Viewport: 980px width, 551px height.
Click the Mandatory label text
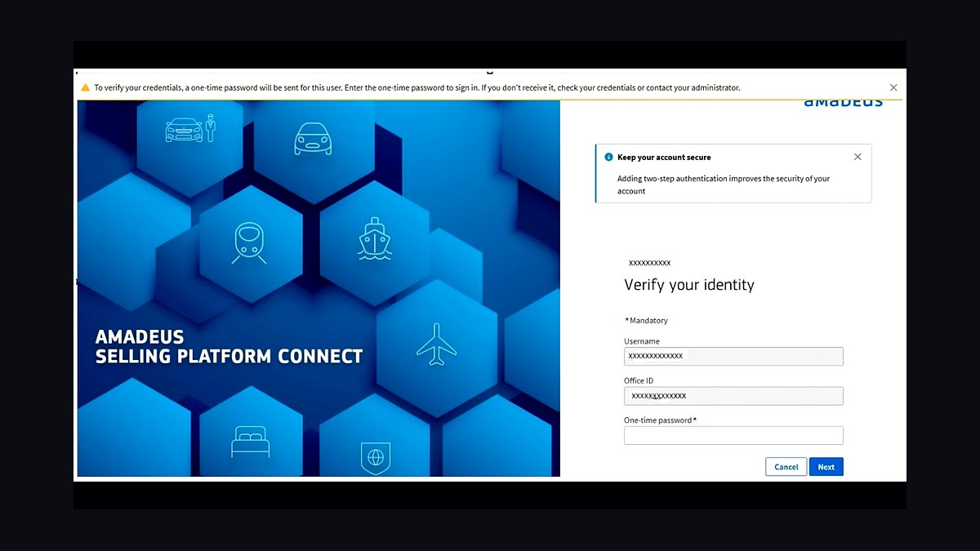[x=648, y=321]
